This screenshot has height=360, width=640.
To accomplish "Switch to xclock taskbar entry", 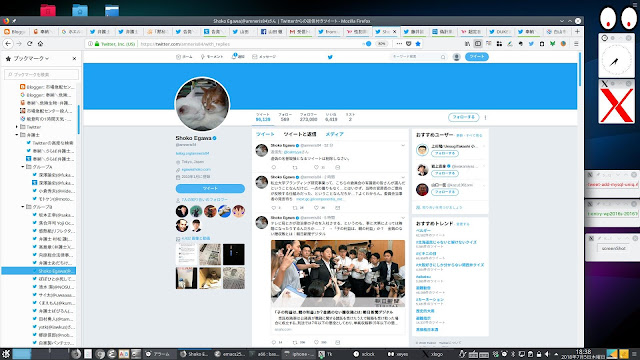I will [364, 354].
